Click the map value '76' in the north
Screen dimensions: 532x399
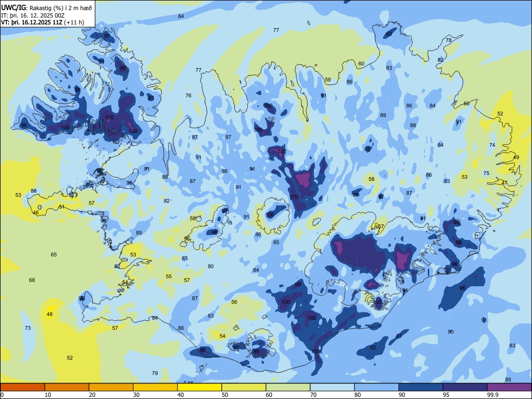tap(188, 95)
